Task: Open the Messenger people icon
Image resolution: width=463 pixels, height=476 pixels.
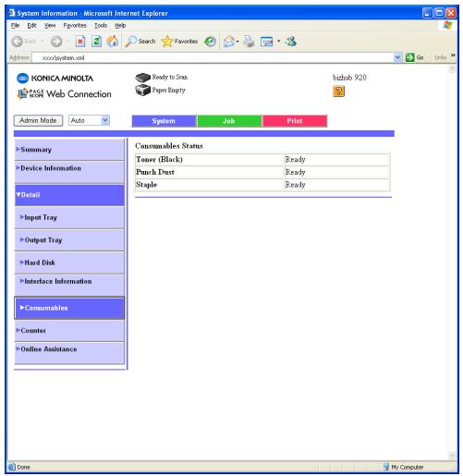Action: click(x=291, y=42)
